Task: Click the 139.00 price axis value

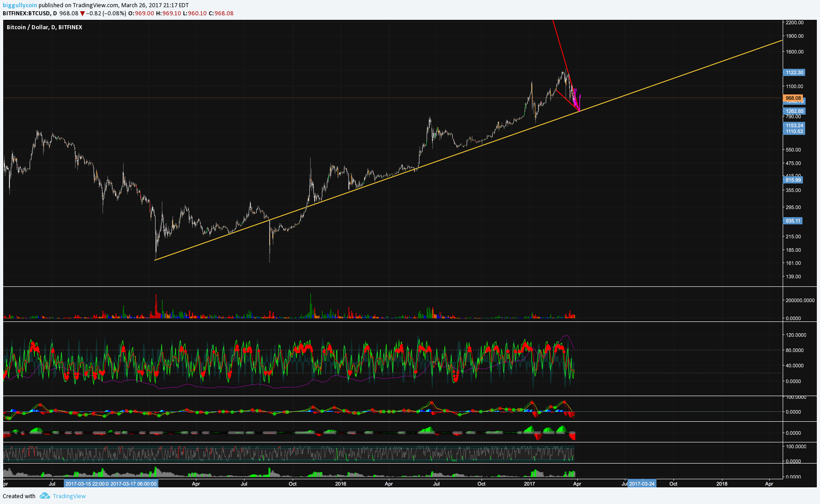Action: [x=793, y=277]
